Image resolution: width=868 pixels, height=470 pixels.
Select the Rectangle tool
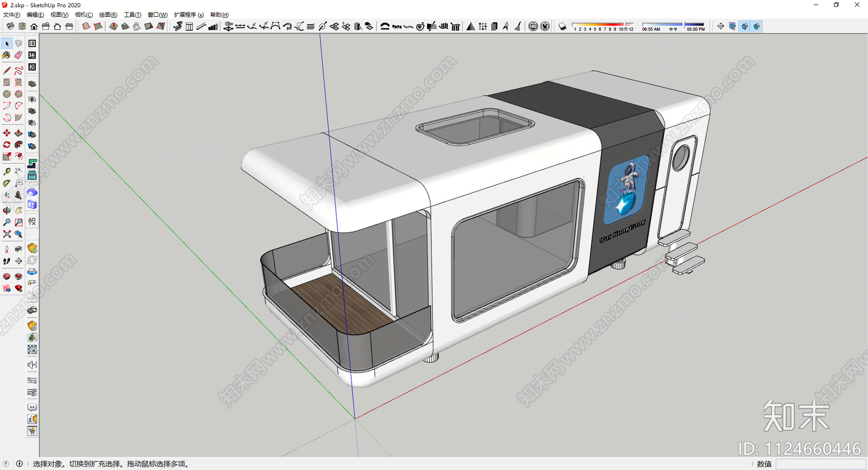(x=7, y=82)
